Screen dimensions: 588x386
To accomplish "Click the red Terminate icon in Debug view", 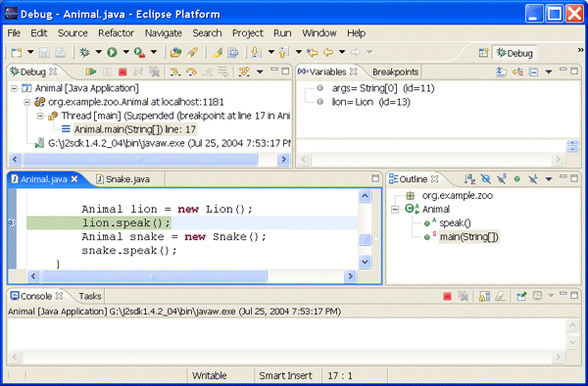I will click(x=122, y=72).
